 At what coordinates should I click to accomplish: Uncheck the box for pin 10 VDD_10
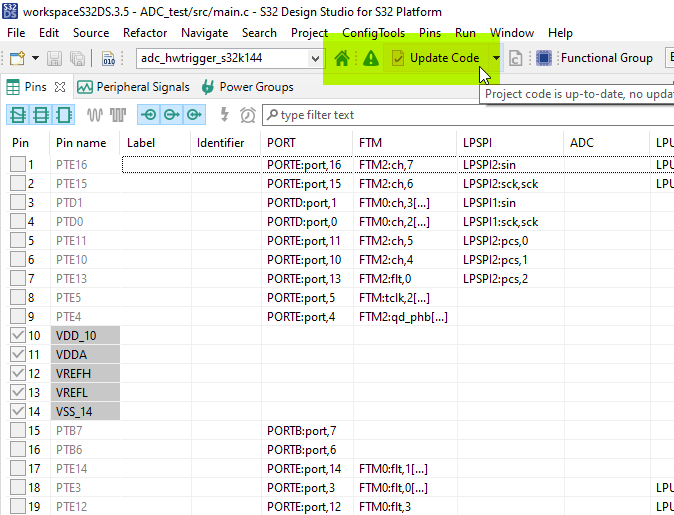point(18,335)
